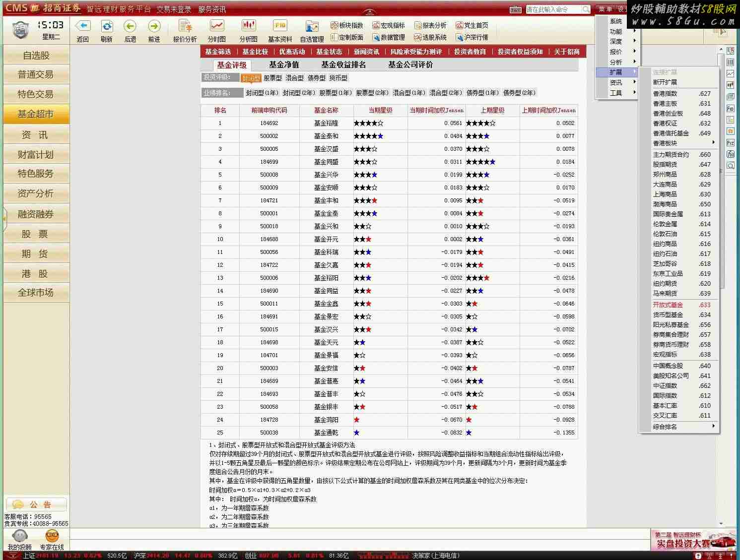This screenshot has width=740, height=560.
Task: Expand the 工具 submenu
Action: 617,93
